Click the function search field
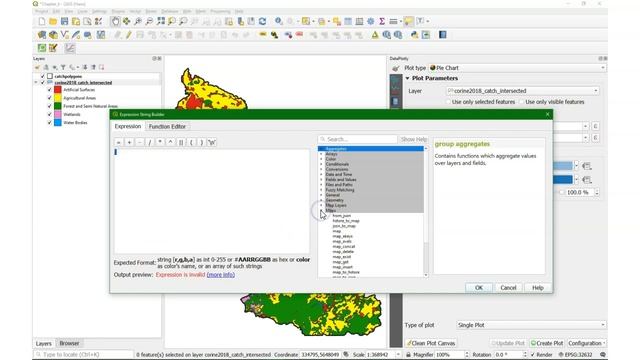The image size is (640, 360). (358, 139)
